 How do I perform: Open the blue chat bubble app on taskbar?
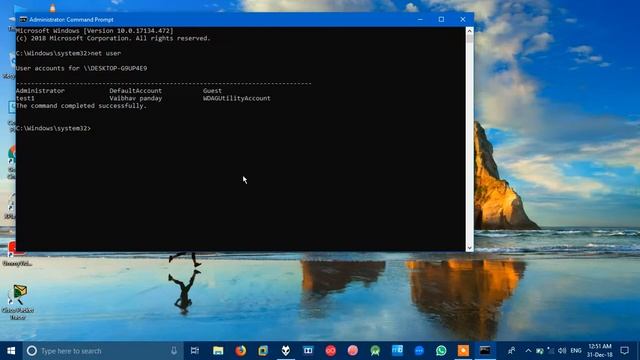(x=419, y=351)
